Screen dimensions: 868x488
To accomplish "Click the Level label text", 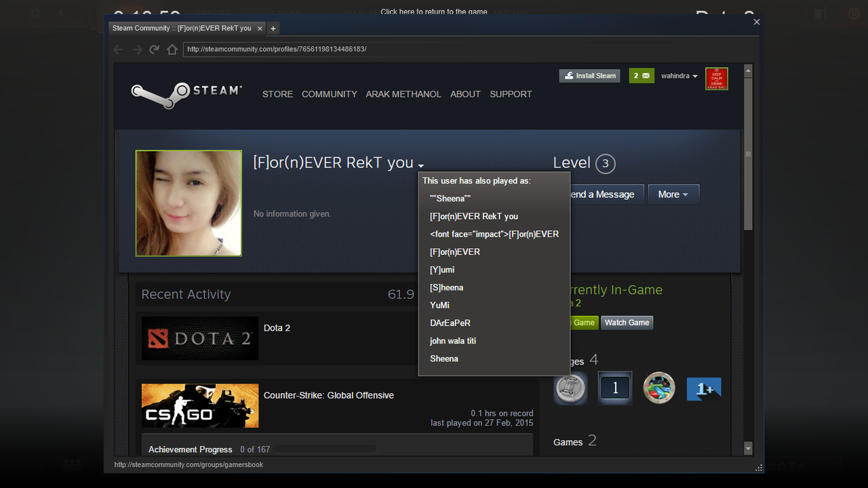I will point(572,163).
